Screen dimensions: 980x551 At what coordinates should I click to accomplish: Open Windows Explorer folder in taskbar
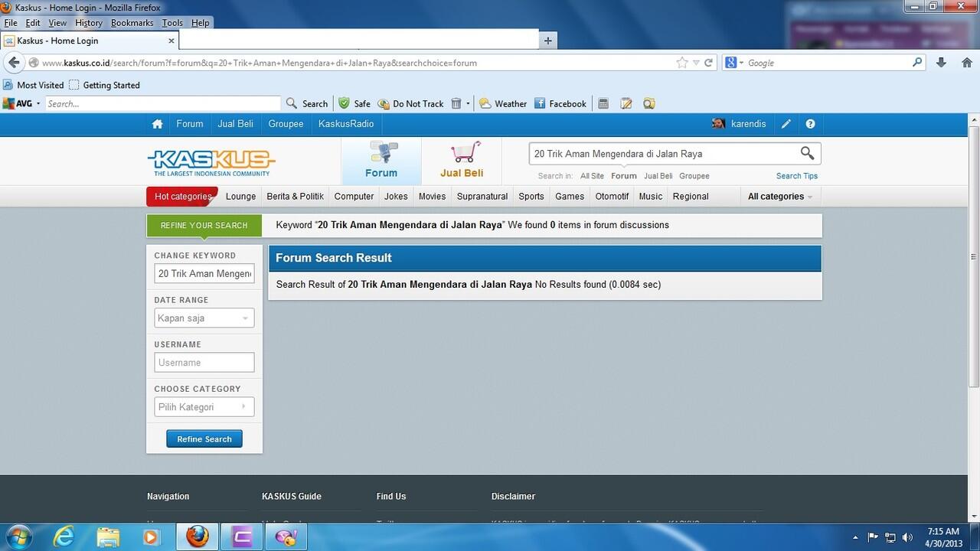click(108, 537)
